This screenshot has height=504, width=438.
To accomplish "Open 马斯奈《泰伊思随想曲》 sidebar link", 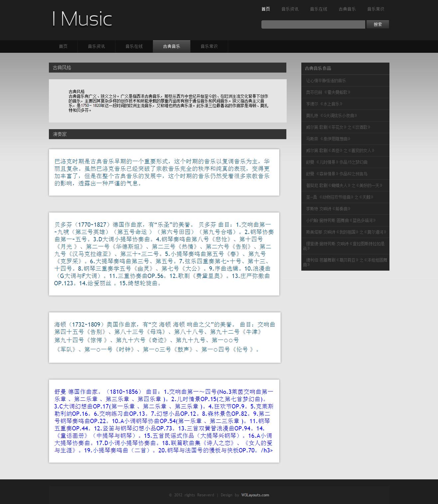I will [328, 139].
